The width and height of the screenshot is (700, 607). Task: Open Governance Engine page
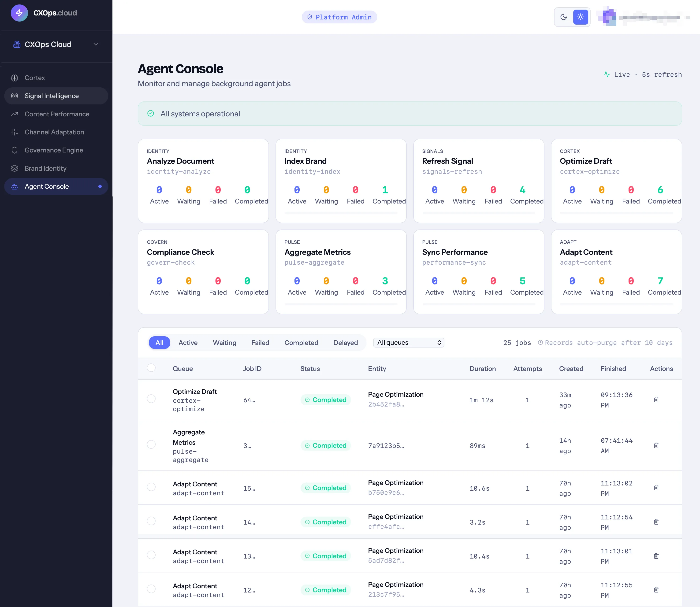[x=56, y=150]
